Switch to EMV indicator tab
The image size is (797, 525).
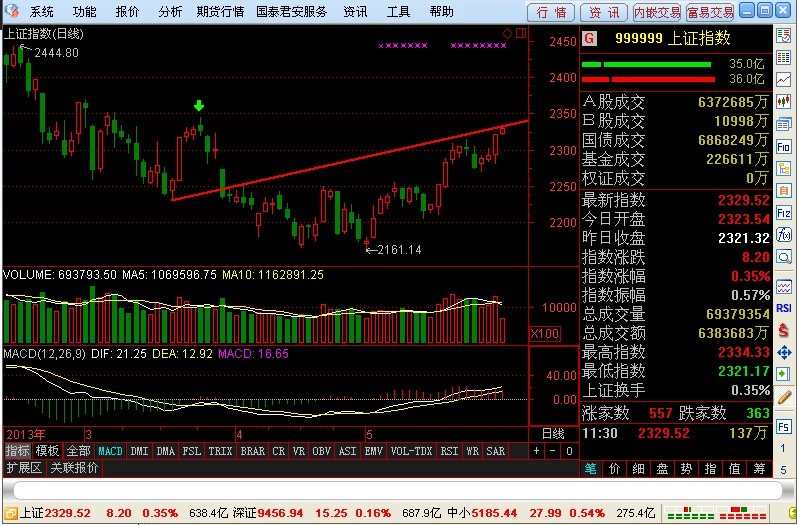pos(374,451)
